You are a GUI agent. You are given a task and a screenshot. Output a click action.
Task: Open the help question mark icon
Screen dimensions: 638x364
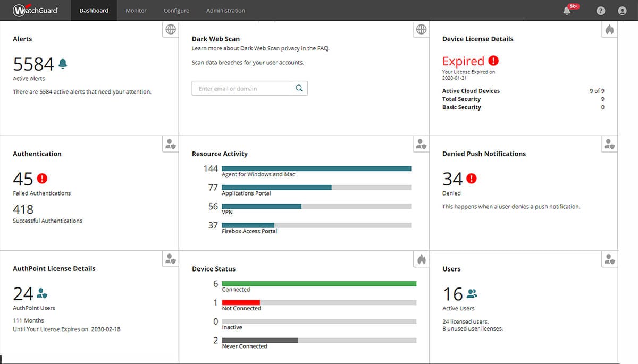pos(601,11)
